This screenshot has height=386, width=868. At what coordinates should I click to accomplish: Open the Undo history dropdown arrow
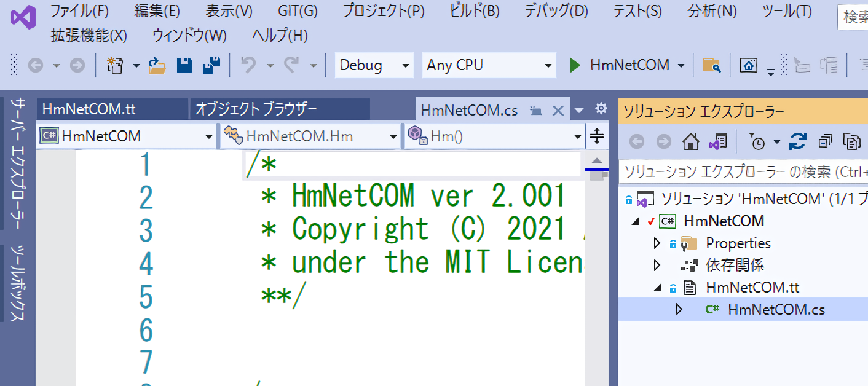click(270, 66)
